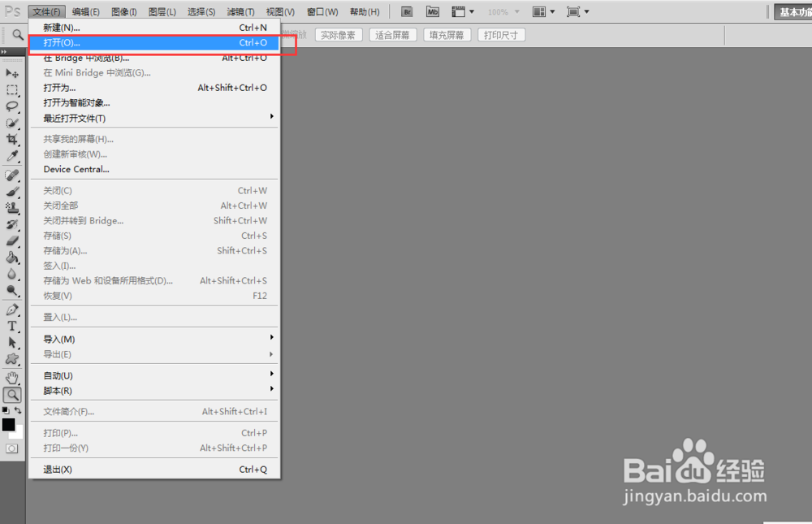Select the Clone Stamp tool

[12, 208]
